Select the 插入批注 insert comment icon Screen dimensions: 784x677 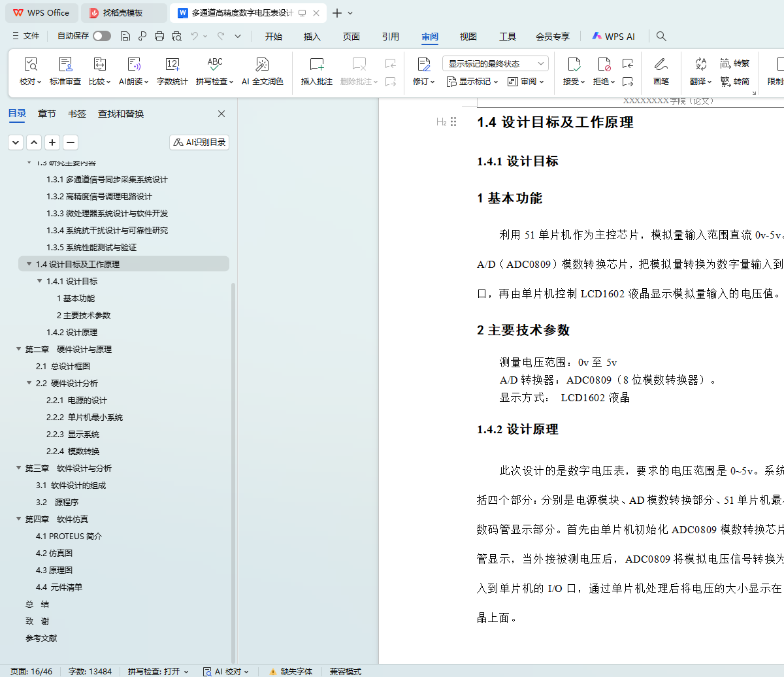click(x=317, y=65)
